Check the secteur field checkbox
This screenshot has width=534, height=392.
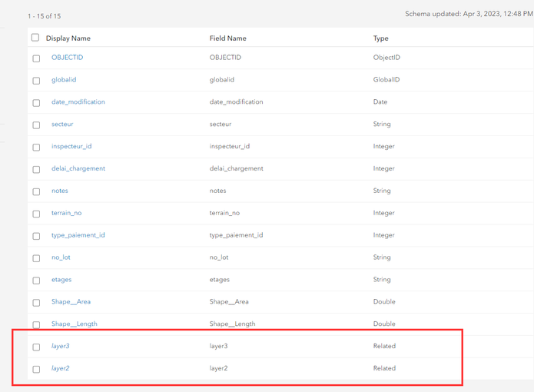click(x=36, y=125)
